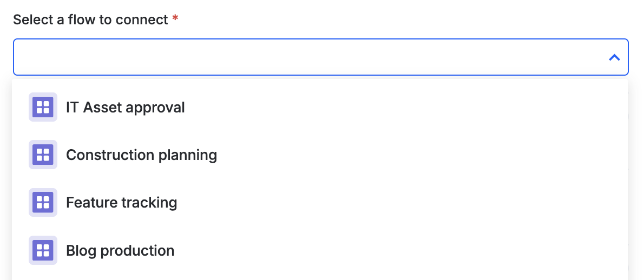The width and height of the screenshot is (644, 280).
Task: Choose IT Asset approval from the list
Action: [320, 107]
